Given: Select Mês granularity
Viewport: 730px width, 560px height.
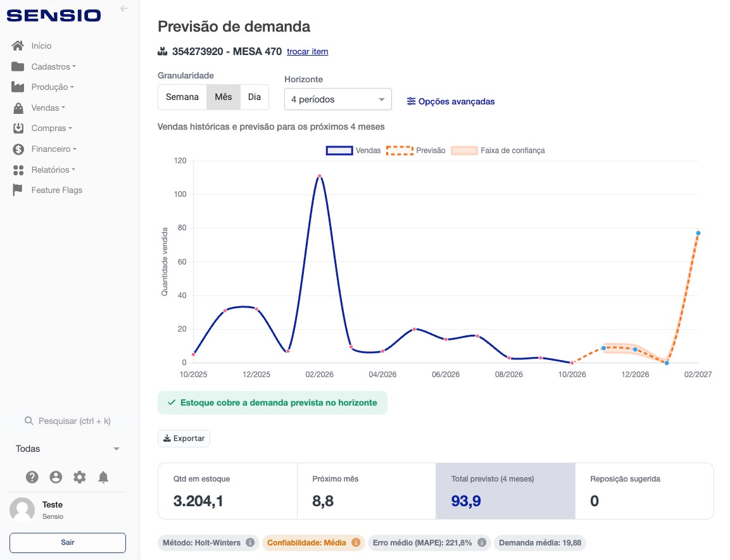Looking at the screenshot, I should point(223,97).
